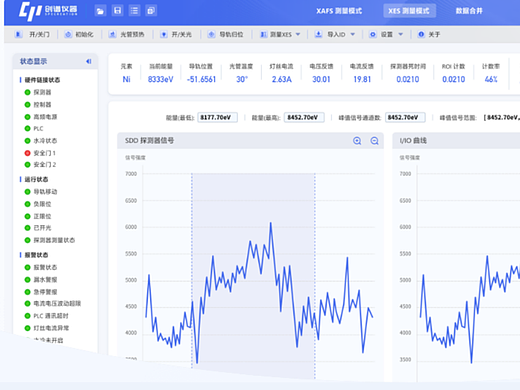
Task: Click the 运行状态 section heading
Action: click(x=36, y=179)
